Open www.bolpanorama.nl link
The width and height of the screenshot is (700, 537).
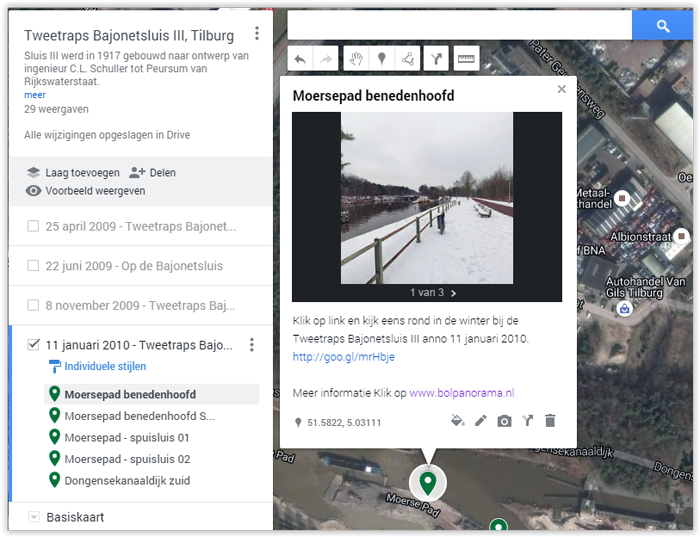coord(462,393)
